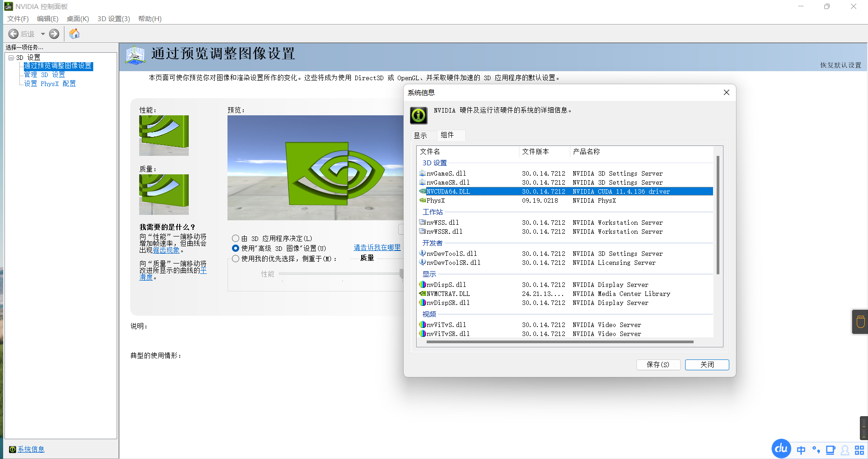Click the nvViTvS.dll file icon
This screenshot has height=459, width=868.
coord(423,324)
